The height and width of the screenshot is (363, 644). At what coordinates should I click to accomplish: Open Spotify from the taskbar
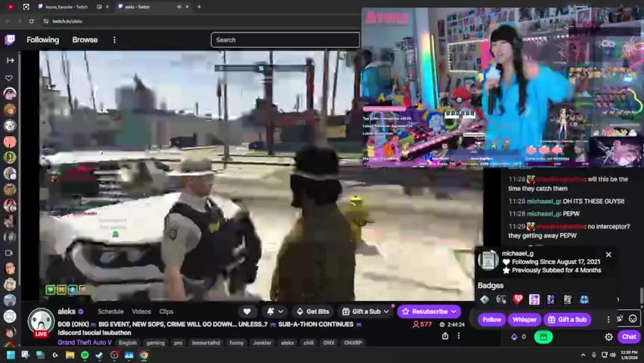click(85, 355)
